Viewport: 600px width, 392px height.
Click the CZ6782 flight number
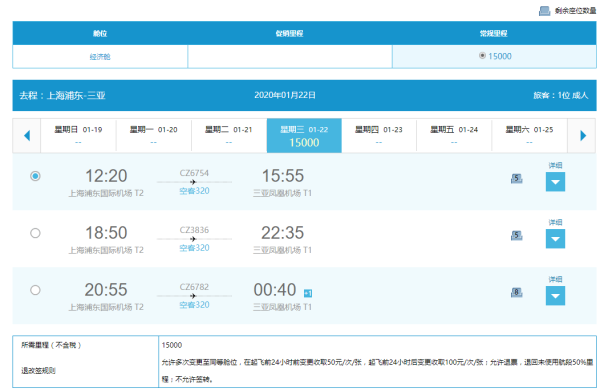tap(194, 287)
